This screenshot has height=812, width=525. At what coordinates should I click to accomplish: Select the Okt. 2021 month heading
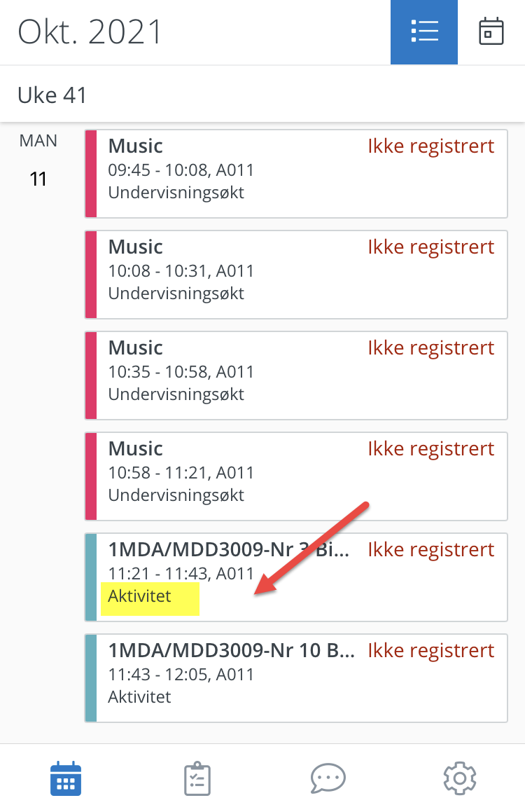point(90,32)
